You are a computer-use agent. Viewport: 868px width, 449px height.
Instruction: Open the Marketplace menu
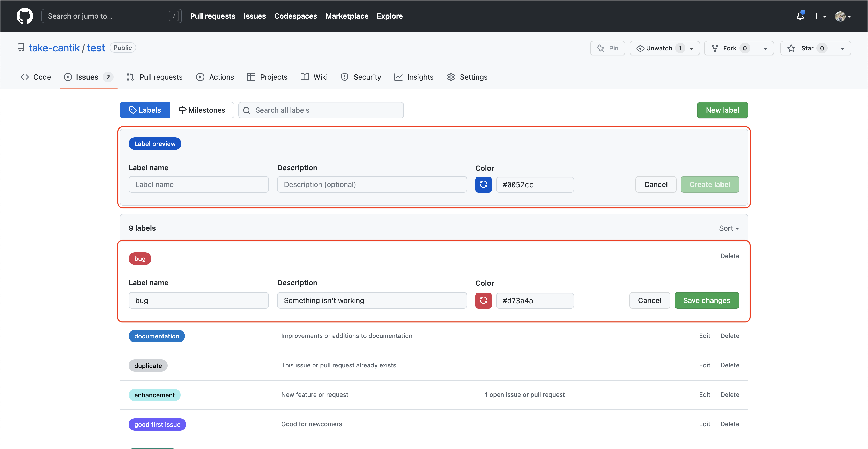[x=347, y=16]
